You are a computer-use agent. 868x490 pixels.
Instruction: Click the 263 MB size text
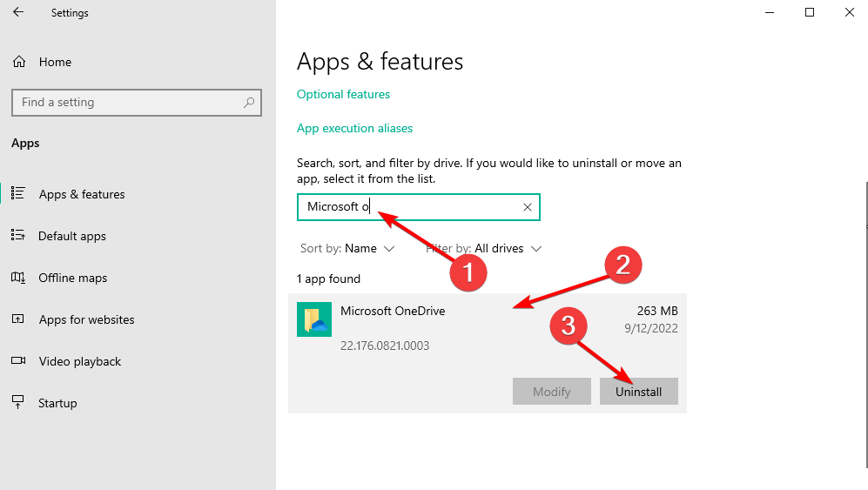(657, 312)
